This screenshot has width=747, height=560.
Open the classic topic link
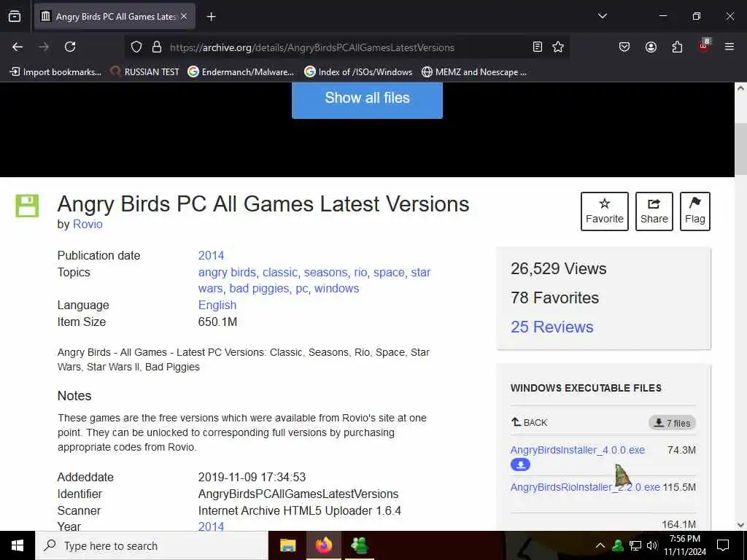click(x=279, y=273)
